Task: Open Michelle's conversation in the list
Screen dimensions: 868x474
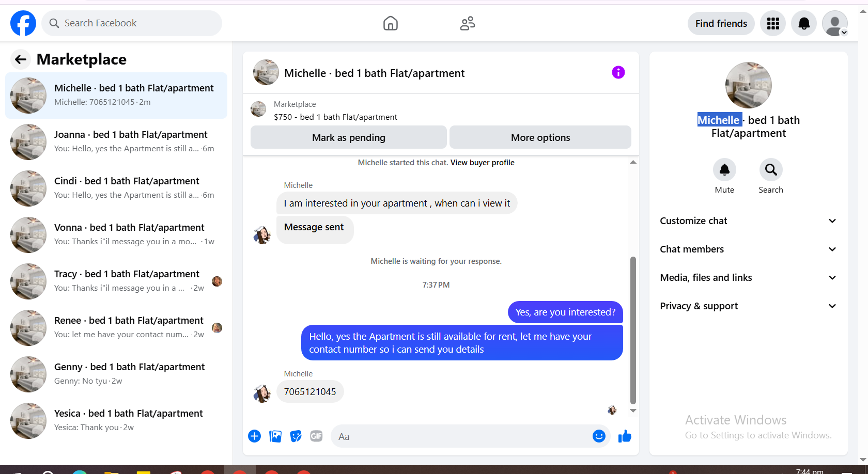Action: 116,96
